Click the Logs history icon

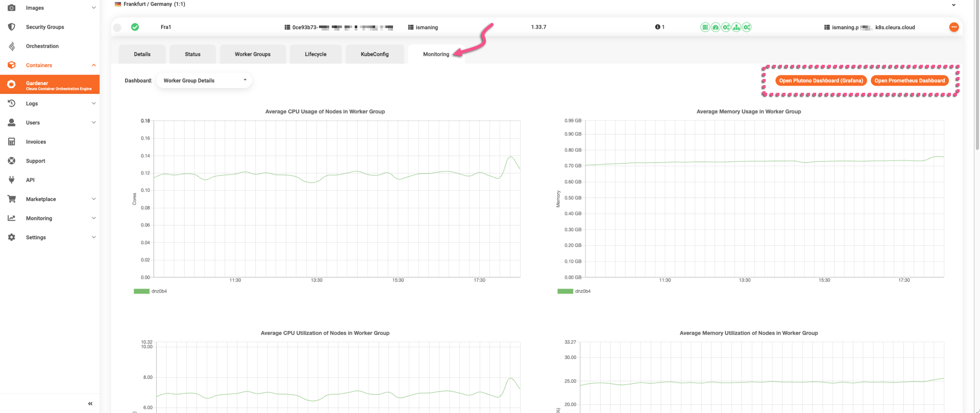tap(11, 104)
